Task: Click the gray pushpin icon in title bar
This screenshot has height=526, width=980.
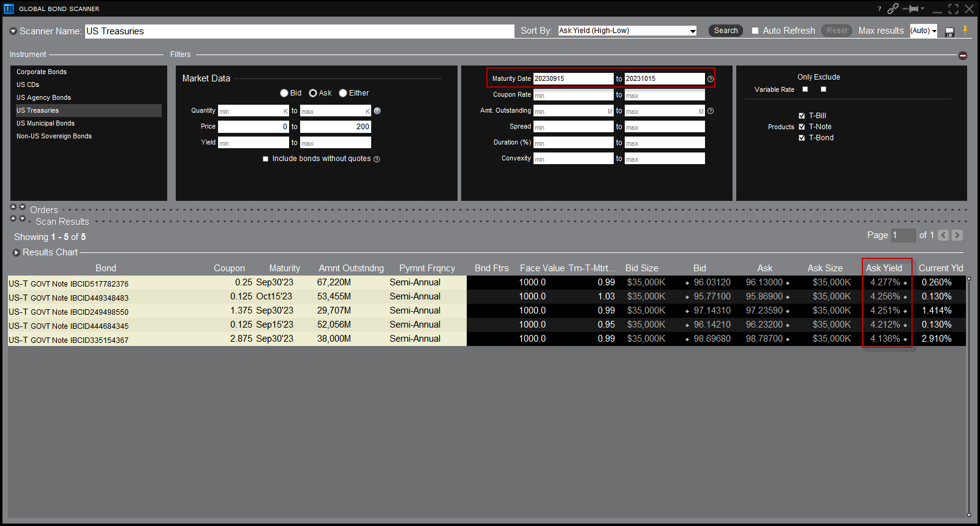Action: tap(911, 9)
